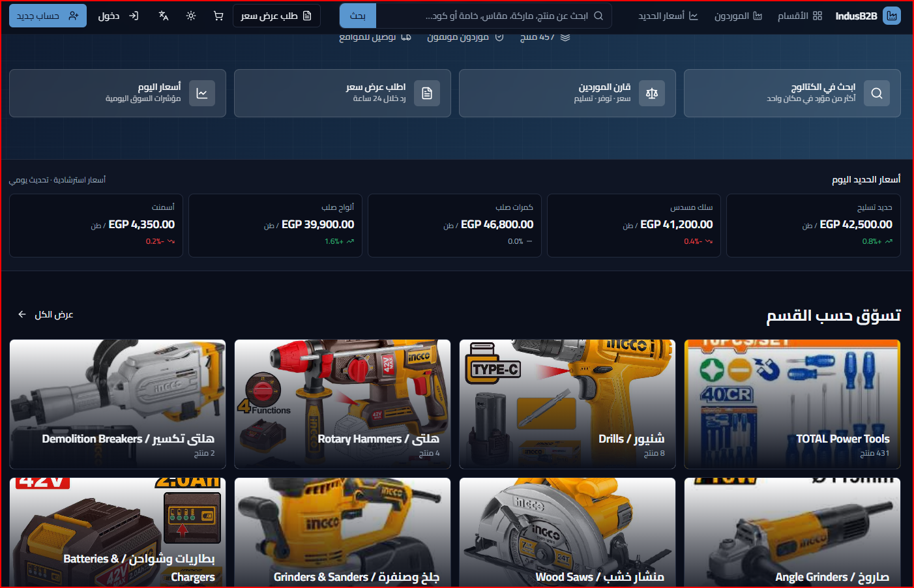Click the عرض الكل view-all link
The image size is (914, 588).
coord(46,314)
